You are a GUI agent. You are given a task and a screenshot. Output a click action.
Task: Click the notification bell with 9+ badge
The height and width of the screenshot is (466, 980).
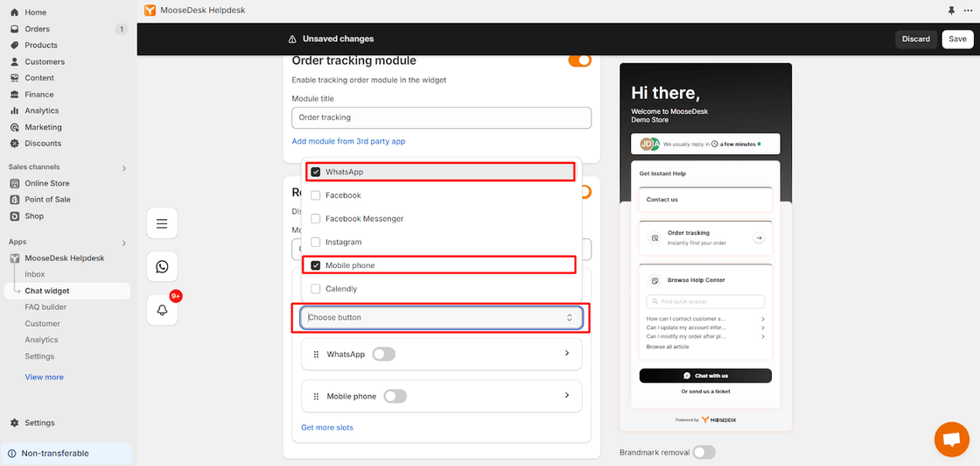[162, 310]
